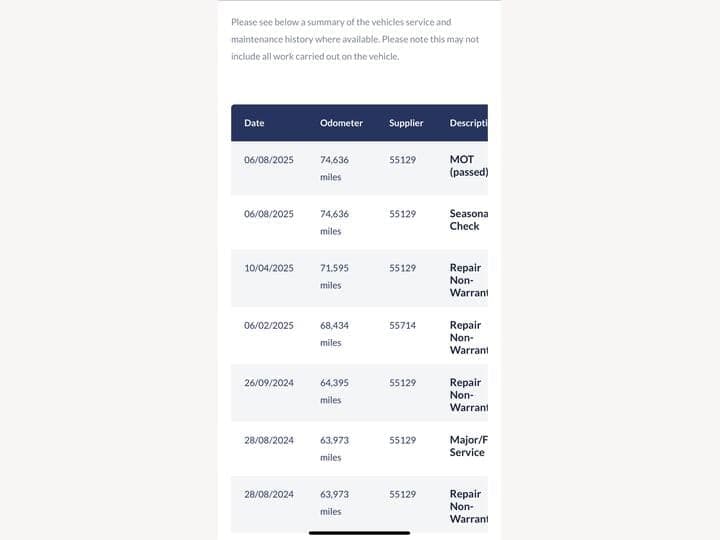Tap the 26/09/2024 date cell
The width and height of the screenshot is (720, 540).
point(269,382)
